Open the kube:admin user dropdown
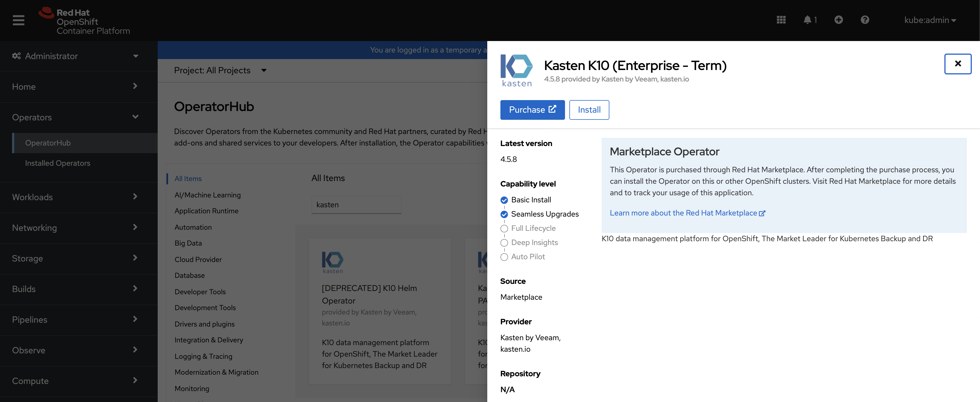The image size is (980, 402). [x=930, y=20]
